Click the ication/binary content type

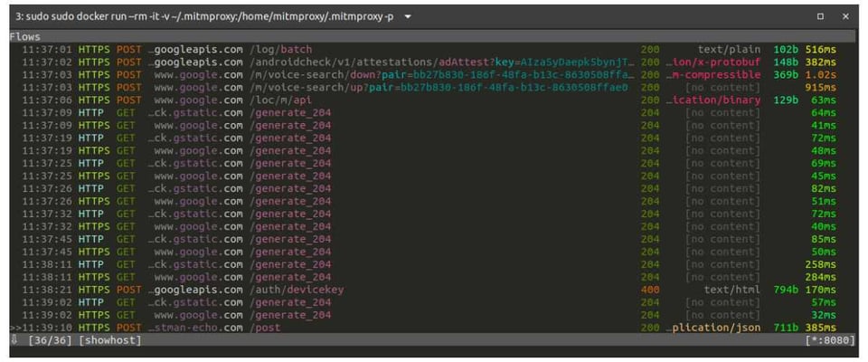point(713,100)
